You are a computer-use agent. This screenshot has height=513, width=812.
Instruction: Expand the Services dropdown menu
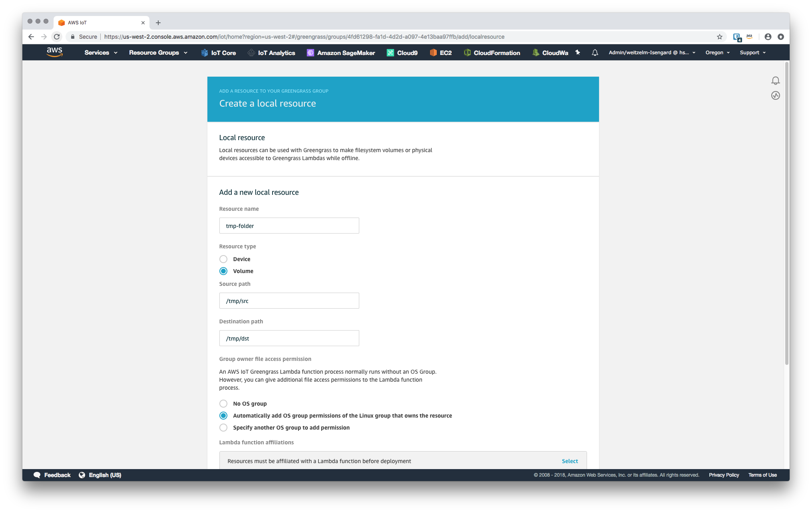(x=101, y=53)
